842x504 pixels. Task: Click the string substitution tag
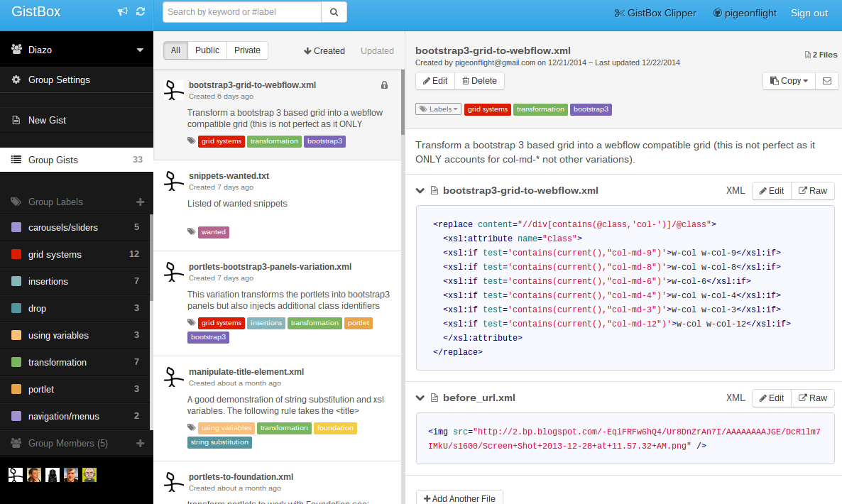(219, 442)
